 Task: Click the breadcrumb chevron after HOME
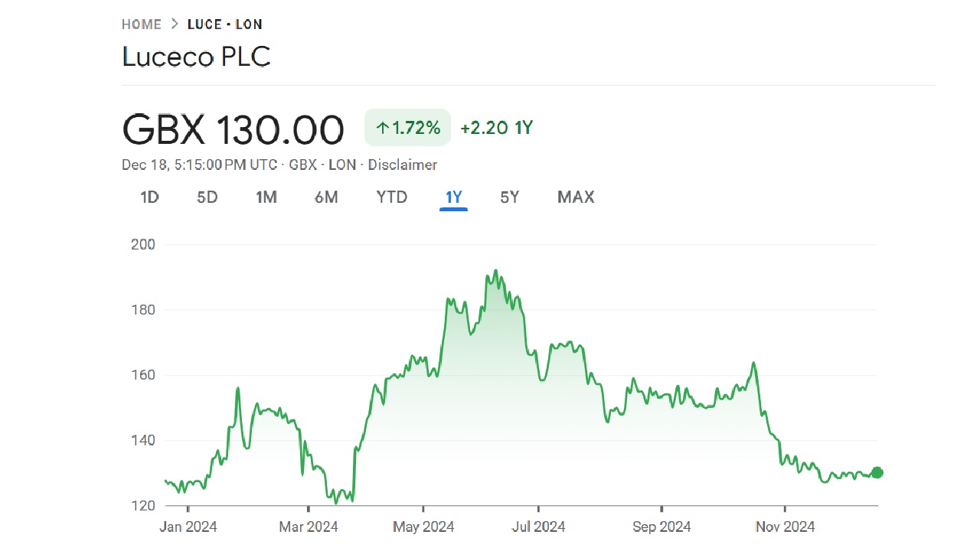pyautogui.click(x=175, y=24)
